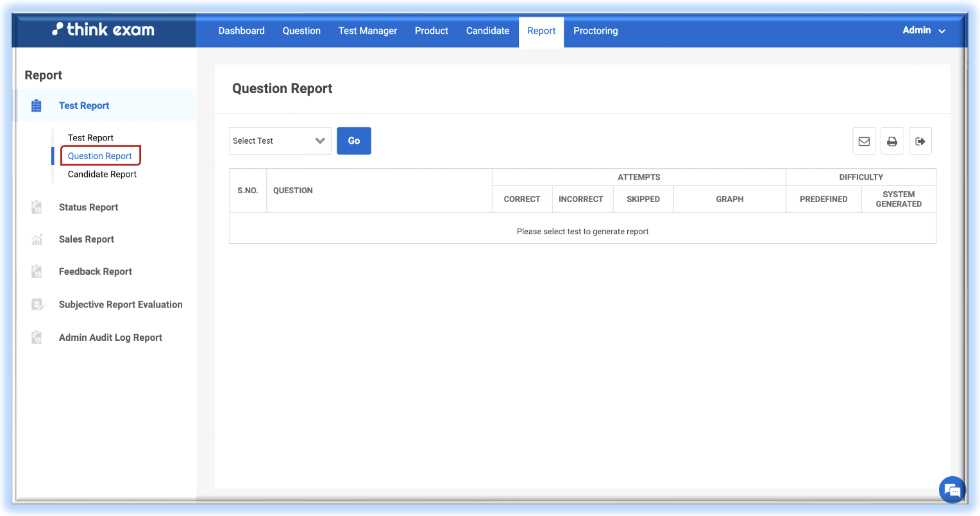Screen dimensions: 980x516
Task: Click the Status Report sidebar icon
Action: pos(37,207)
